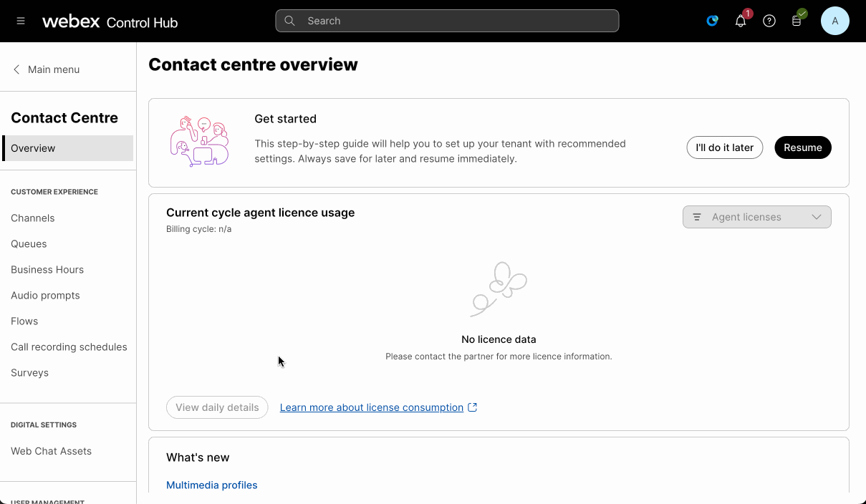Viewport: 866px width, 504px height.
Task: Click the Webex AI Assistant icon
Action: 712,21
